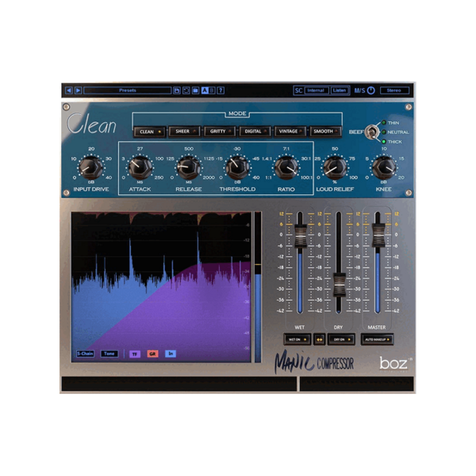Image resolution: width=476 pixels, height=476 pixels.
Task: Toggle the purple TF graph button
Action: pos(135,354)
